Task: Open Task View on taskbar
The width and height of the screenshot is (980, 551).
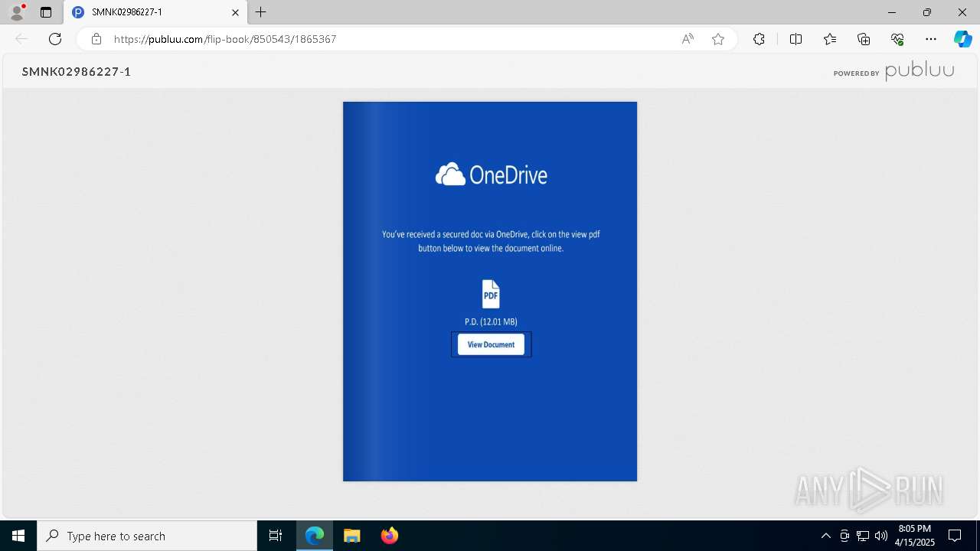Action: point(276,536)
